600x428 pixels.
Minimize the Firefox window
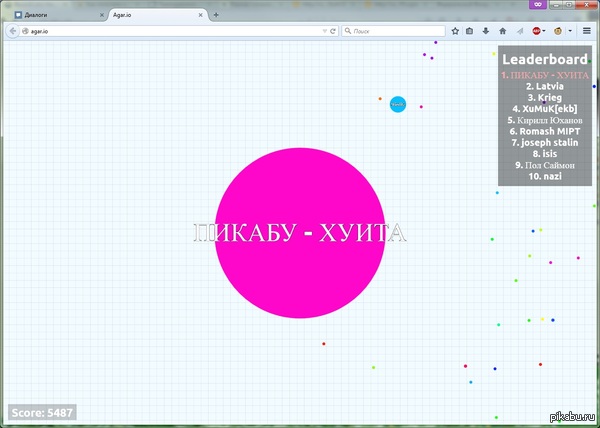tap(557, 5)
